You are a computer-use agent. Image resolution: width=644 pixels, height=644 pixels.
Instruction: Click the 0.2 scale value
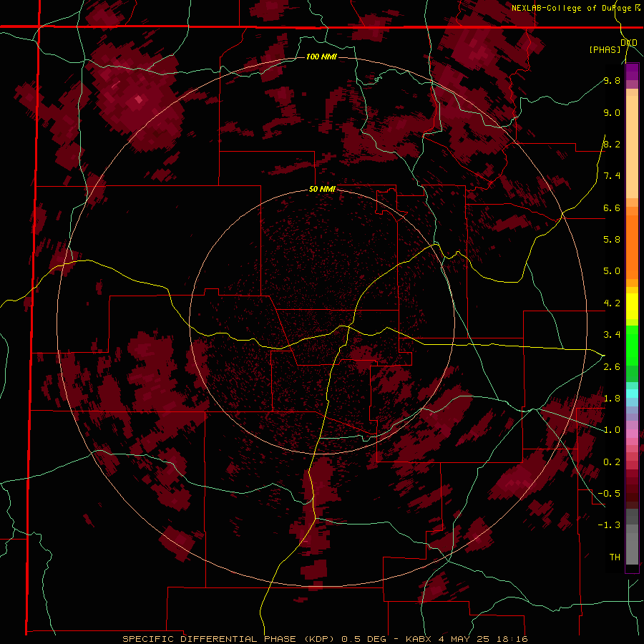point(612,462)
